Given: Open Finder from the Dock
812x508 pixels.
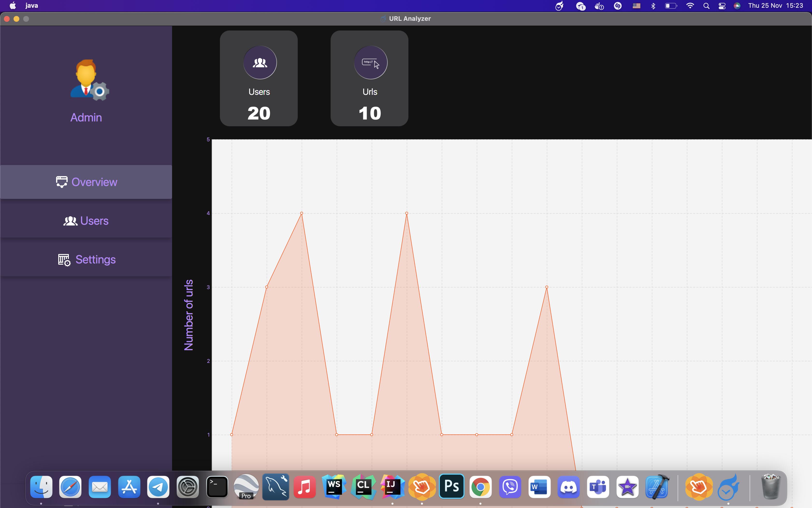Looking at the screenshot, I should coord(42,487).
